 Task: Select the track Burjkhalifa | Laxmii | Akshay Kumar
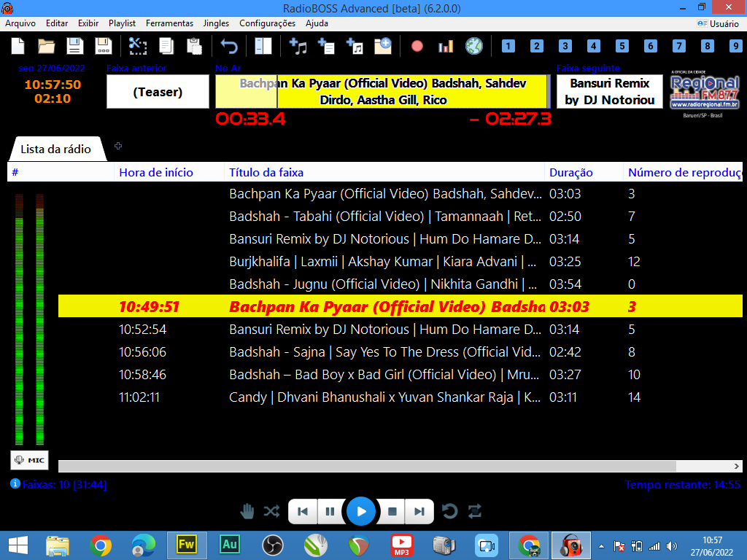point(400,262)
